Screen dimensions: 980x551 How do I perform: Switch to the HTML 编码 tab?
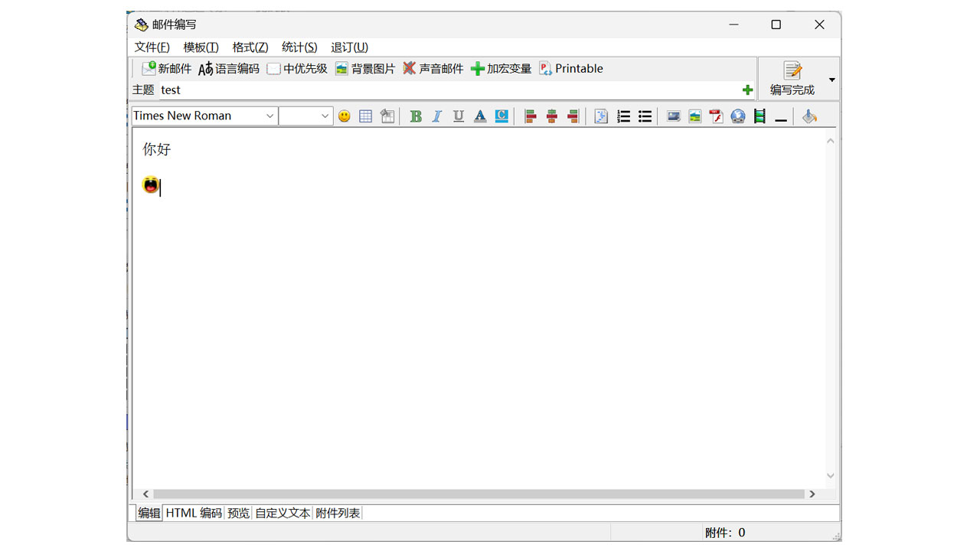point(194,513)
